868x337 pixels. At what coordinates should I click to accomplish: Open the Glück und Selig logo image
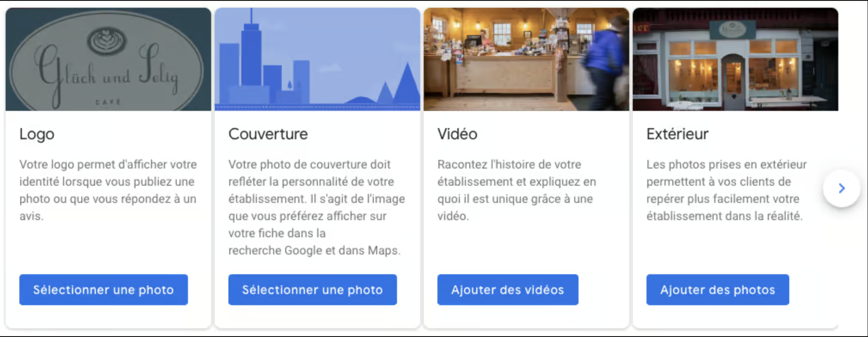[108, 59]
